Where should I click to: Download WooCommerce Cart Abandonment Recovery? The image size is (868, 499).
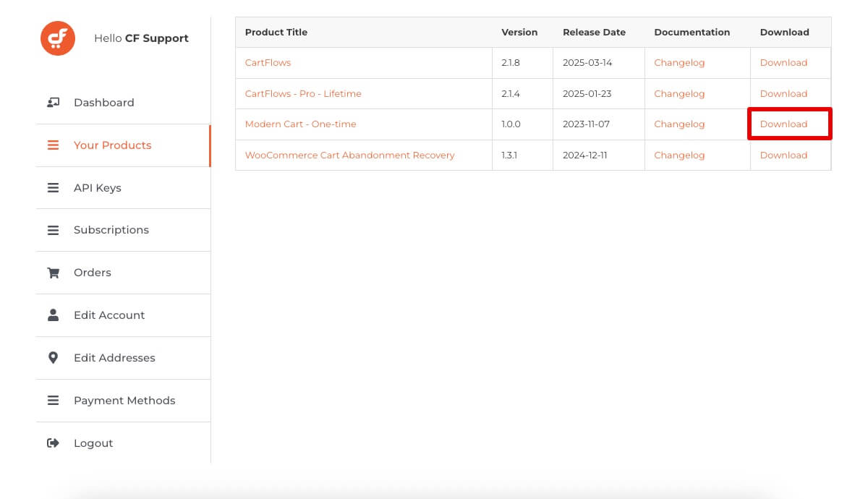pyautogui.click(x=783, y=155)
